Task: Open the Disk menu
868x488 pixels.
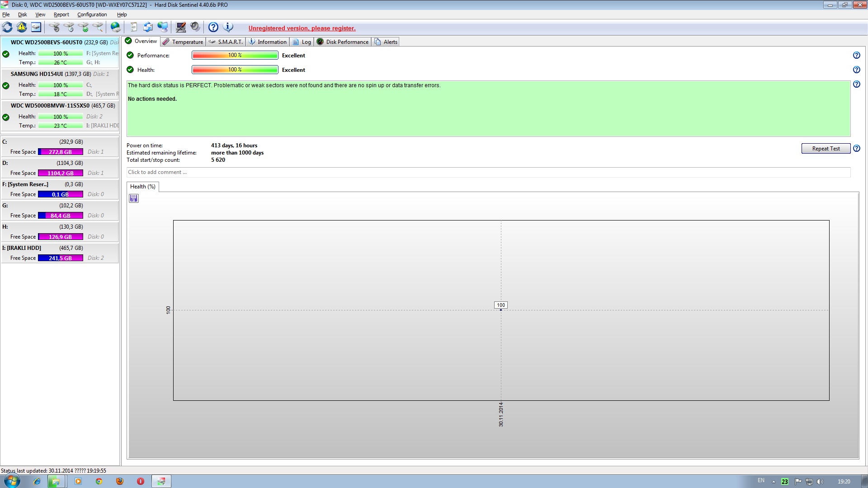Action: [23, 14]
